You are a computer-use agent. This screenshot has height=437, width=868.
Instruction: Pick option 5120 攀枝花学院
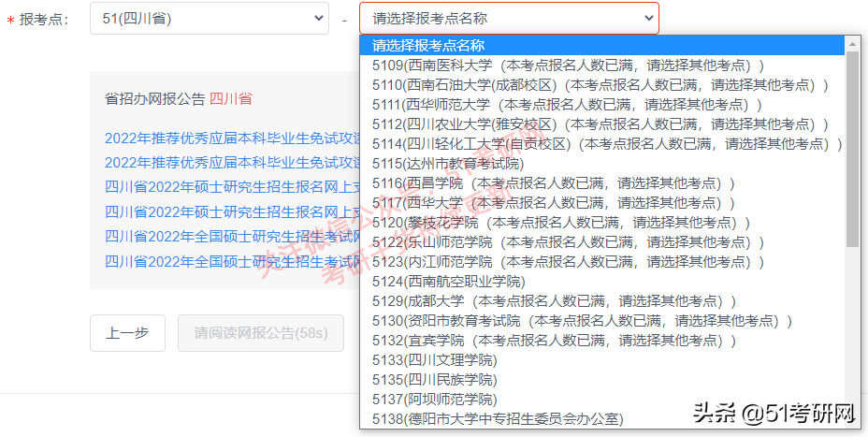(x=602, y=223)
